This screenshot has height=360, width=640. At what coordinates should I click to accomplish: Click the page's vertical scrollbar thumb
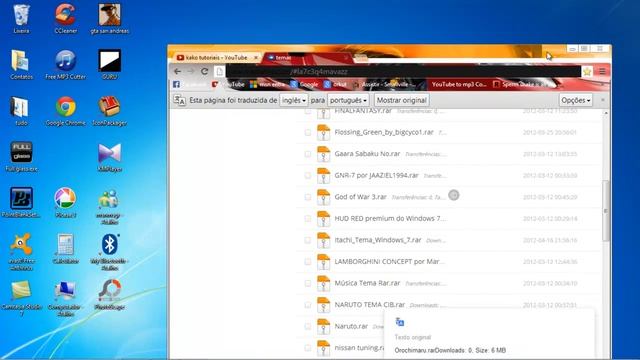point(606,211)
